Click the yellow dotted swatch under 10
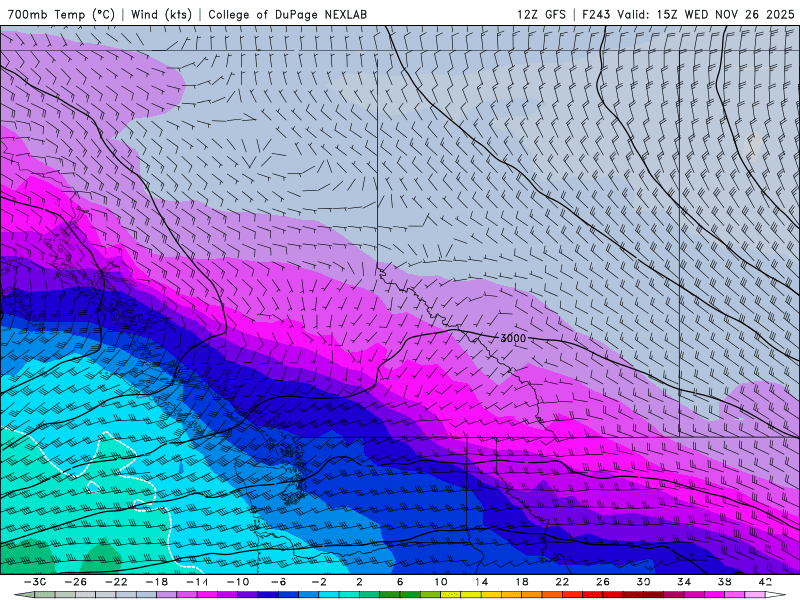This screenshot has height=600, width=800. 451,595
